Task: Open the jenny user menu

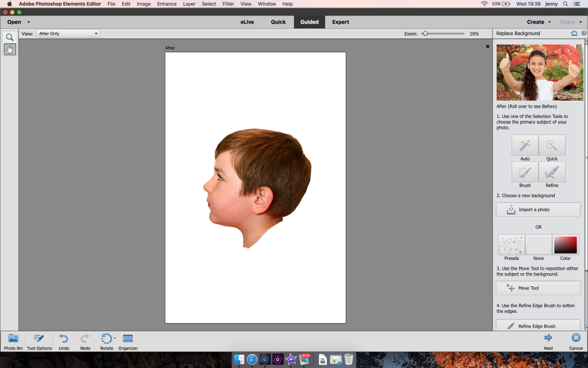Action: click(551, 4)
